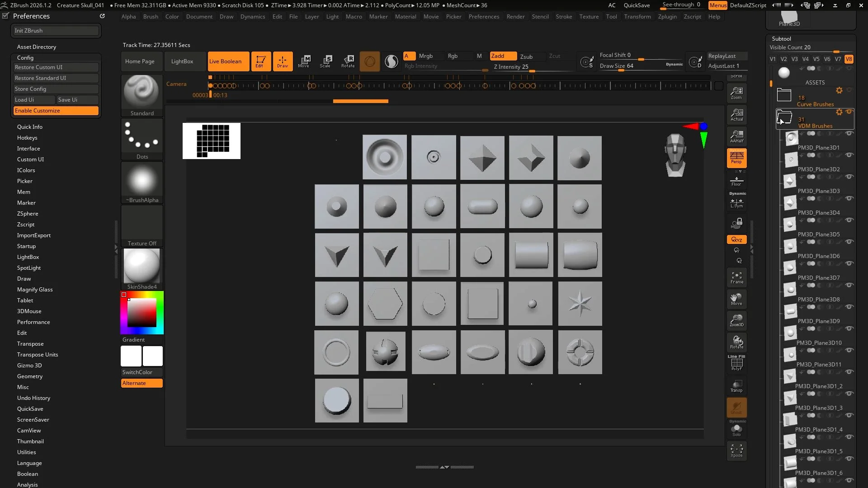Open the Zplugin menu

[x=667, y=17]
